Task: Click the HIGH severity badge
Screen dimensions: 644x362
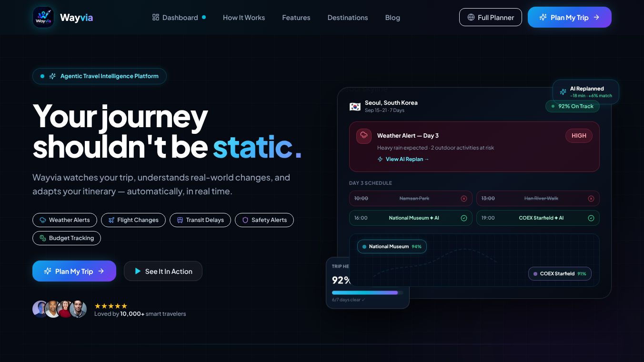Action: [x=579, y=136]
